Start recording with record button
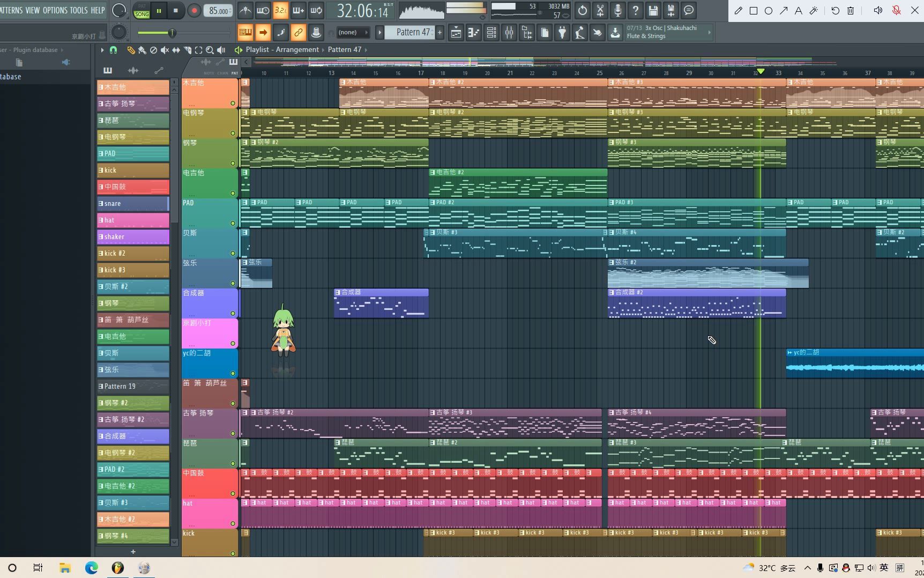Screen dimensions: 924x578 point(194,10)
